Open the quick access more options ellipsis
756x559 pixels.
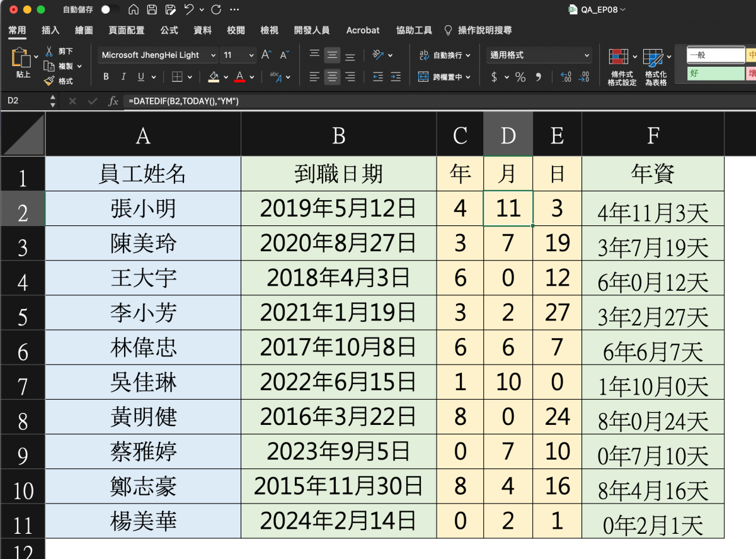(234, 9)
